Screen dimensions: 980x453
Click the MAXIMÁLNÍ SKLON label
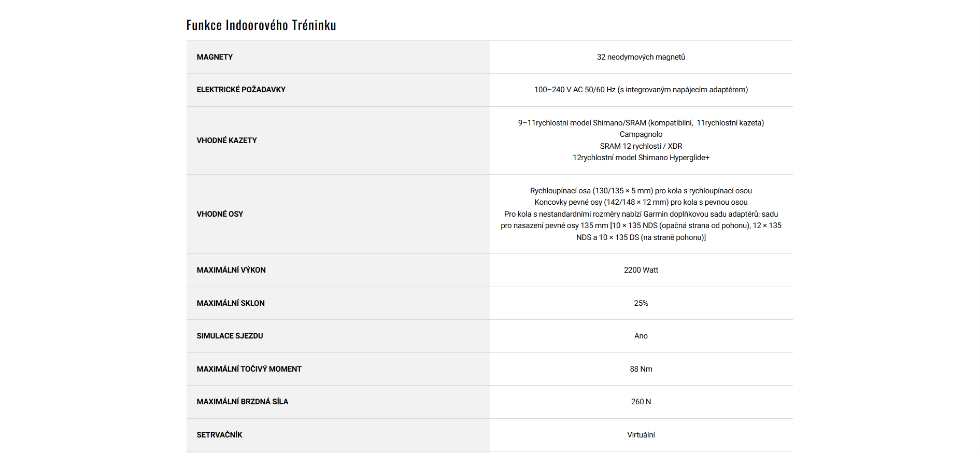point(231,303)
